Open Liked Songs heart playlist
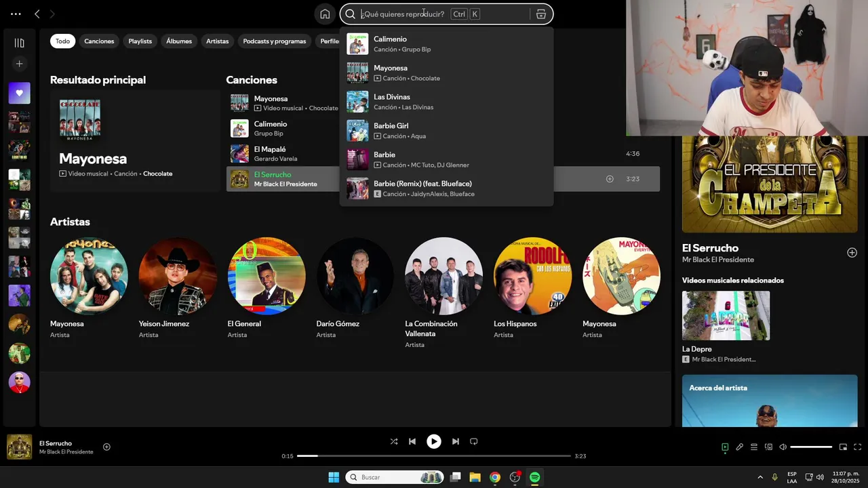The width and height of the screenshot is (868, 488). tap(19, 93)
